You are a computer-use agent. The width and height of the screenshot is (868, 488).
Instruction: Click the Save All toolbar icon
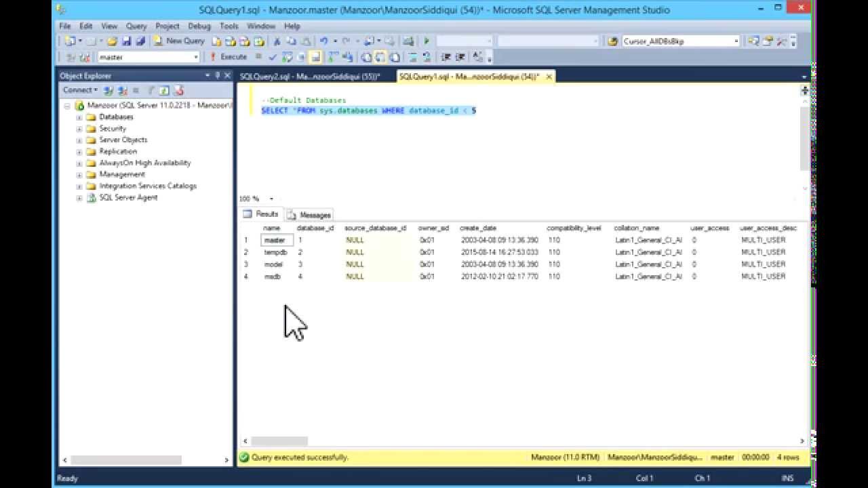coord(140,41)
